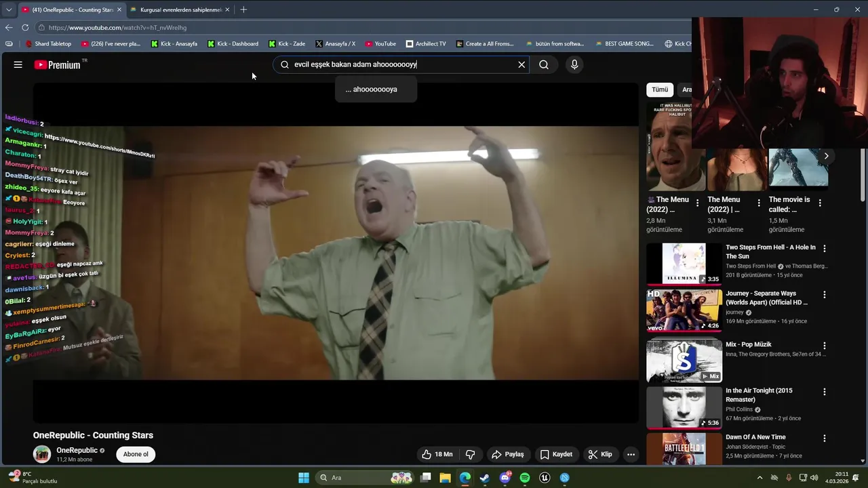Open the BEST GAME SONG bookmark
The width and height of the screenshot is (868, 488).
pos(625,43)
